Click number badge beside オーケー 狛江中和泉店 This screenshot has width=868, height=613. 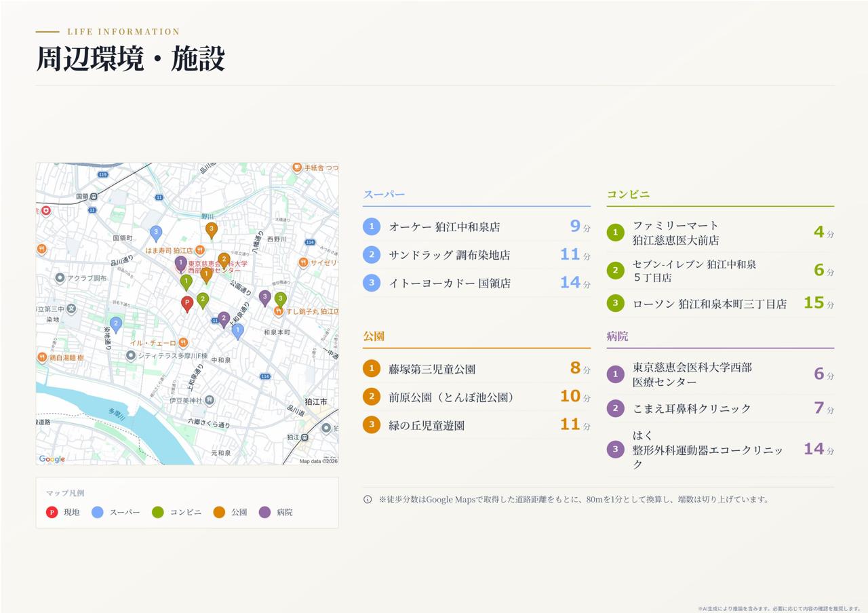tap(372, 226)
